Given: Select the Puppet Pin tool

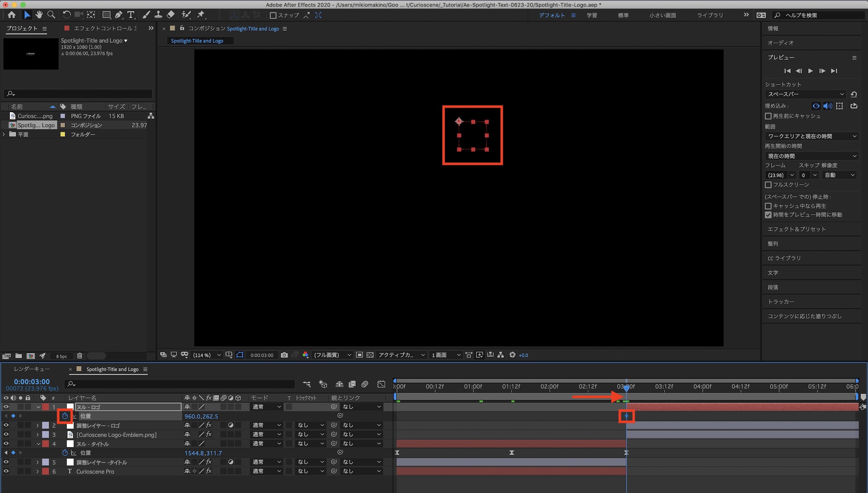Looking at the screenshot, I should [201, 15].
